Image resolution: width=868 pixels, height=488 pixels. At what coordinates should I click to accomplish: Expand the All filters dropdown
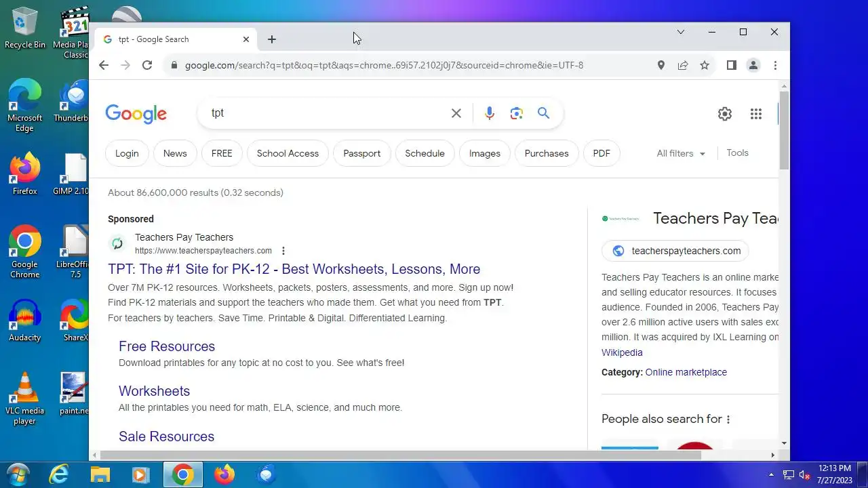(x=681, y=153)
